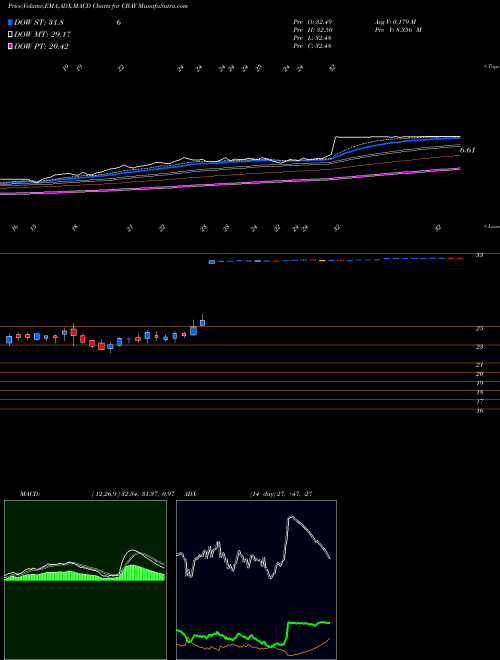
Task: Click the 'MACD:' panel heading
Action: [x=30, y=494]
